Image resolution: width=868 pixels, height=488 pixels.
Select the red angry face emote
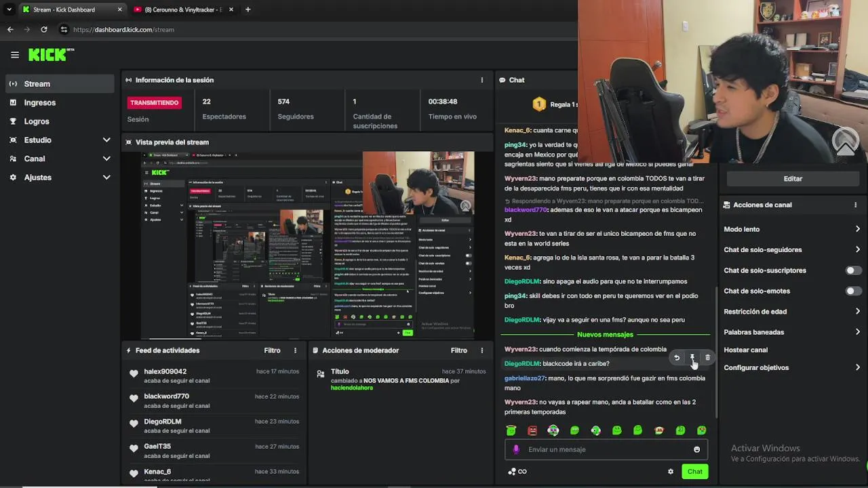pyautogui.click(x=532, y=430)
